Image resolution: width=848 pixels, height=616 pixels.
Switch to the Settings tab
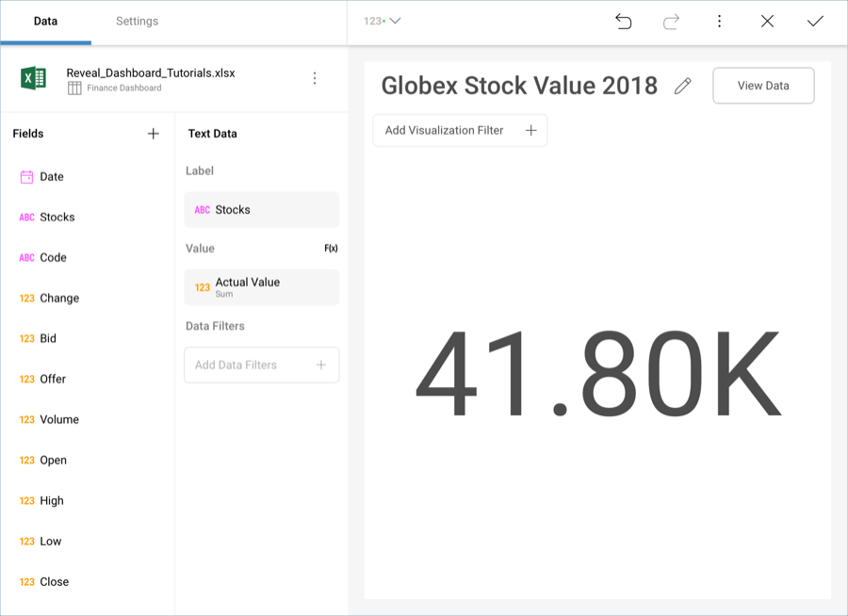[x=137, y=21]
